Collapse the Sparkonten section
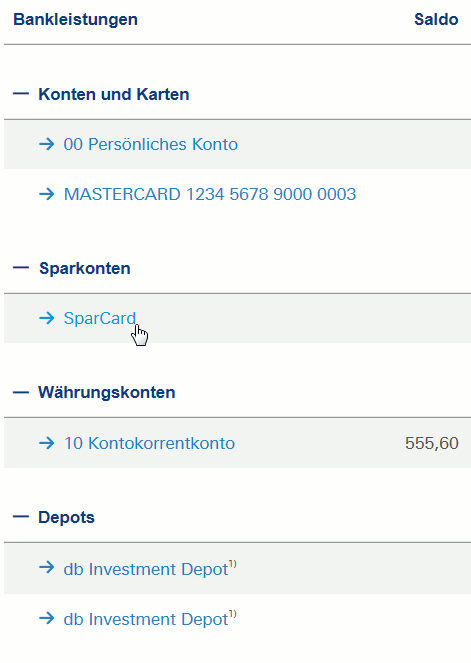This screenshot has height=663, width=471. tap(21, 268)
